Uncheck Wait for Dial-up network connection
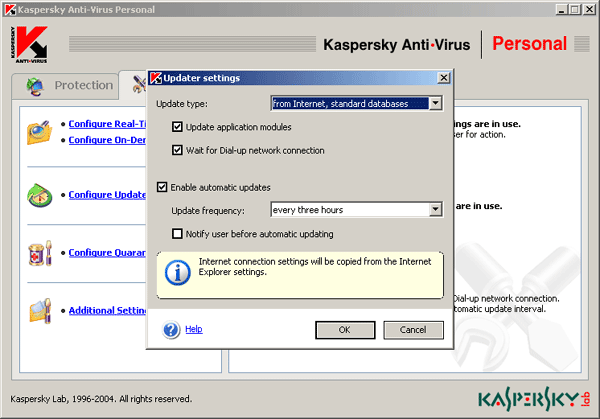Screen dimensions: 600x419 [x=177, y=150]
